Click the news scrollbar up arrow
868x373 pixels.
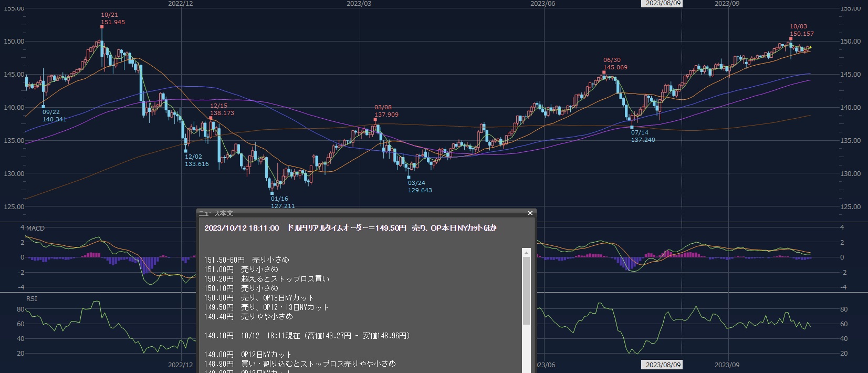click(x=526, y=253)
